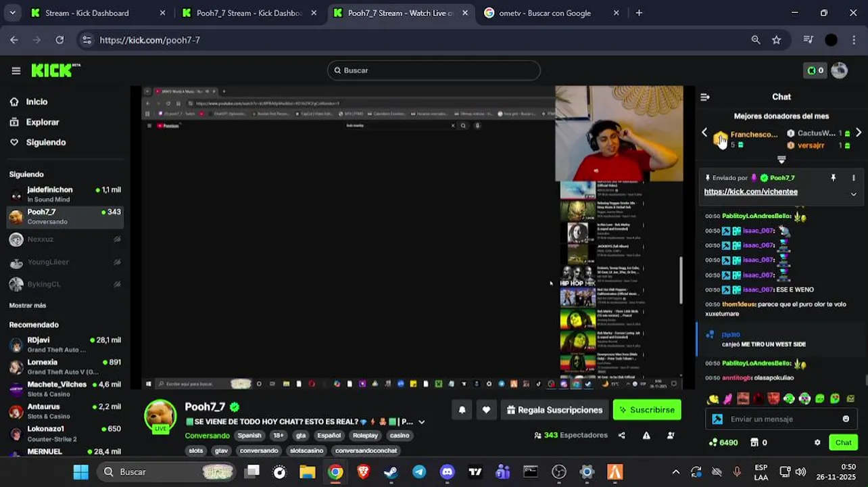Open user profile avatar menu
This screenshot has height=487, width=868.
coord(839,70)
